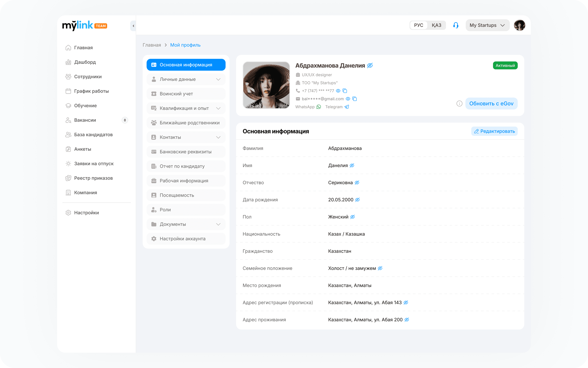Toggle visibility of the Пол field
The image size is (588, 368).
coord(352,217)
